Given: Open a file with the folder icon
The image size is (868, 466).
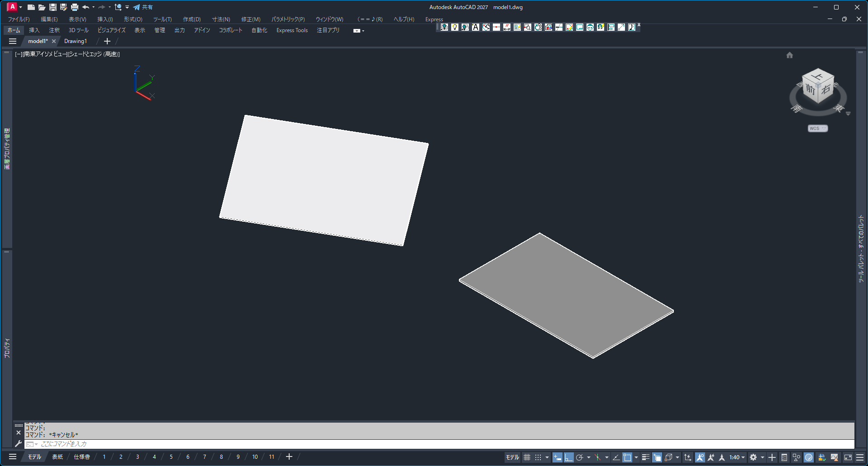Looking at the screenshot, I should click(42, 7).
